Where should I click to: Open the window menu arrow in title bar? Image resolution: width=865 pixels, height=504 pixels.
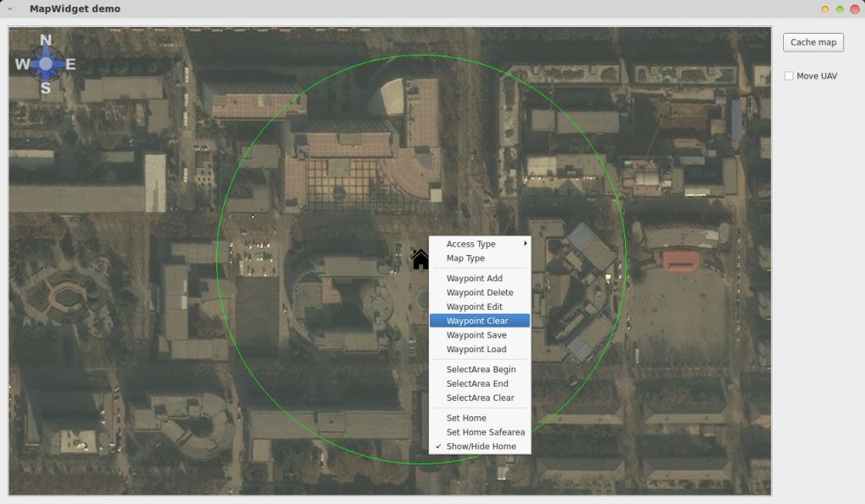point(10,9)
